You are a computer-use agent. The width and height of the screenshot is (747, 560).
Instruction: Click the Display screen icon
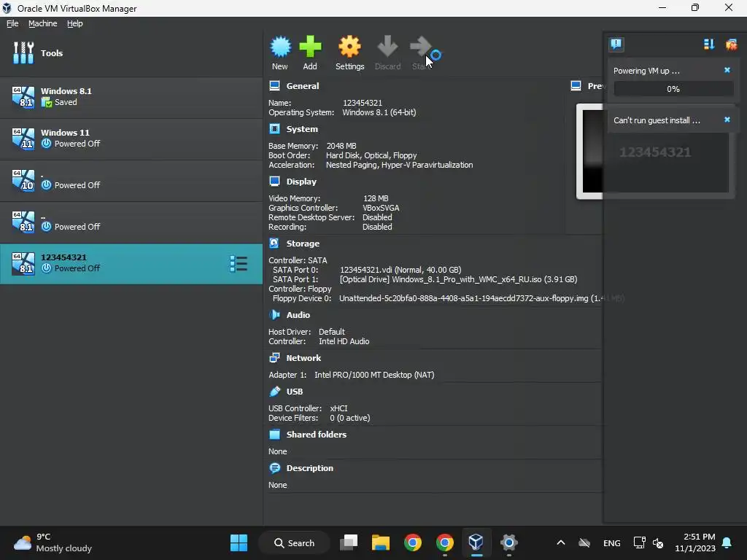pos(274,181)
